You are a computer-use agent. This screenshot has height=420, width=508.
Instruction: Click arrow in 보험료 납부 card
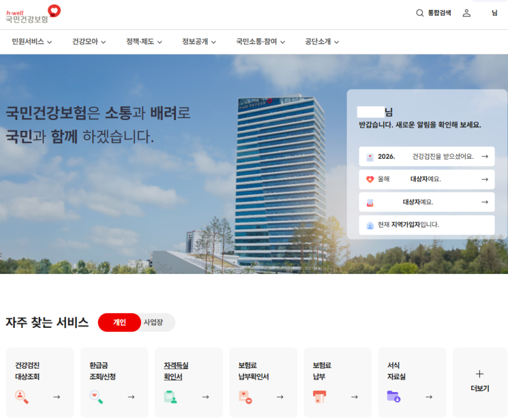pyautogui.click(x=355, y=397)
